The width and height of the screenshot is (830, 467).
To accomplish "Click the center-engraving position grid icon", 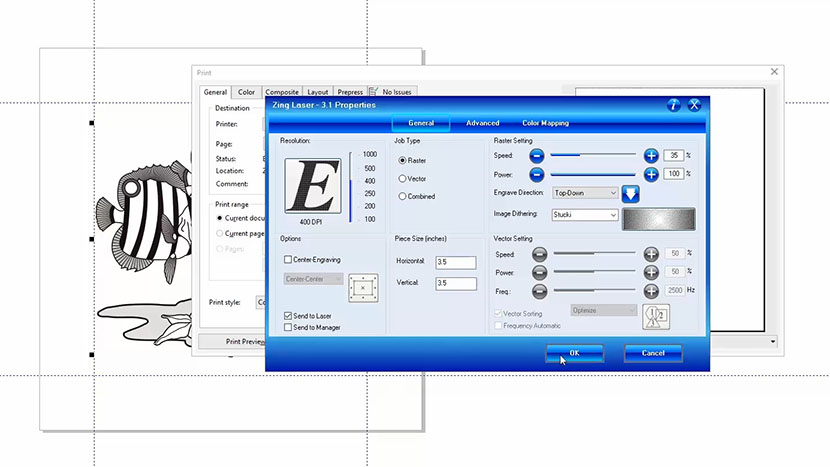I will click(363, 288).
